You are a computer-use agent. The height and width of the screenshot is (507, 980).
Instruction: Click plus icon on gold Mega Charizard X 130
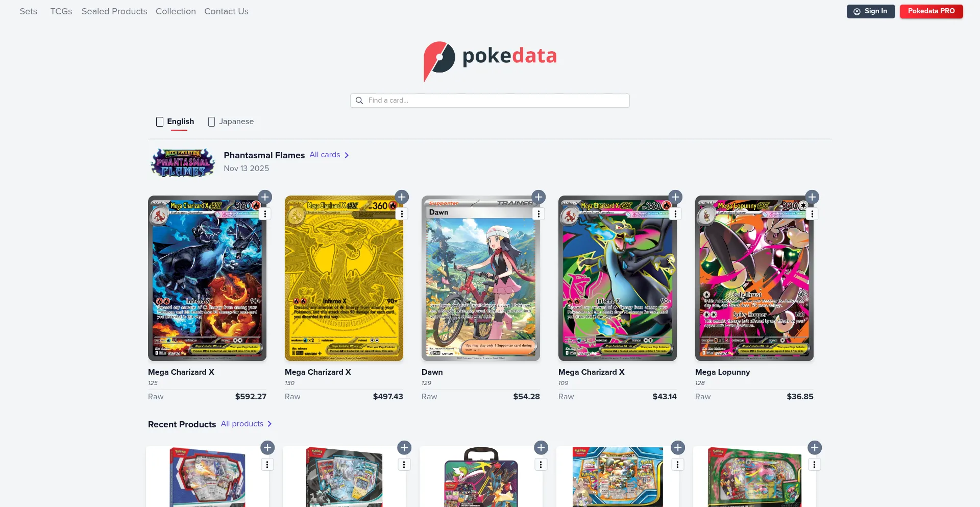[x=402, y=197]
